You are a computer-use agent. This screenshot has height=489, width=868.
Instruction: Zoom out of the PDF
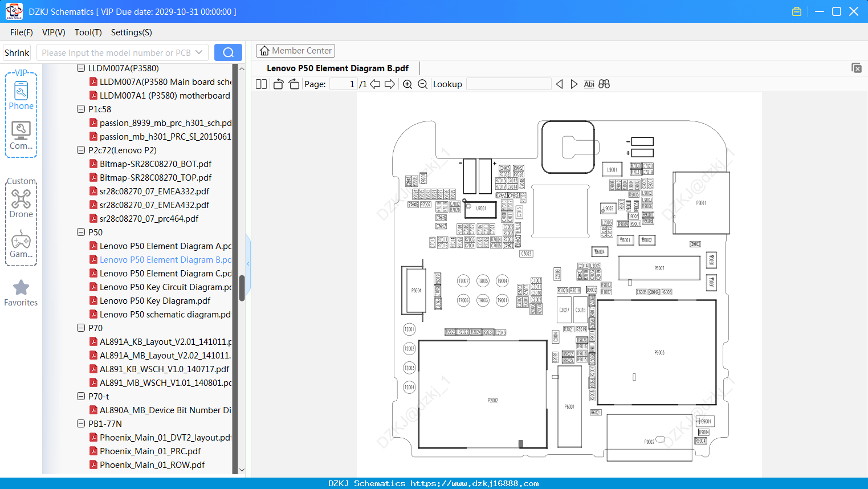coord(422,84)
